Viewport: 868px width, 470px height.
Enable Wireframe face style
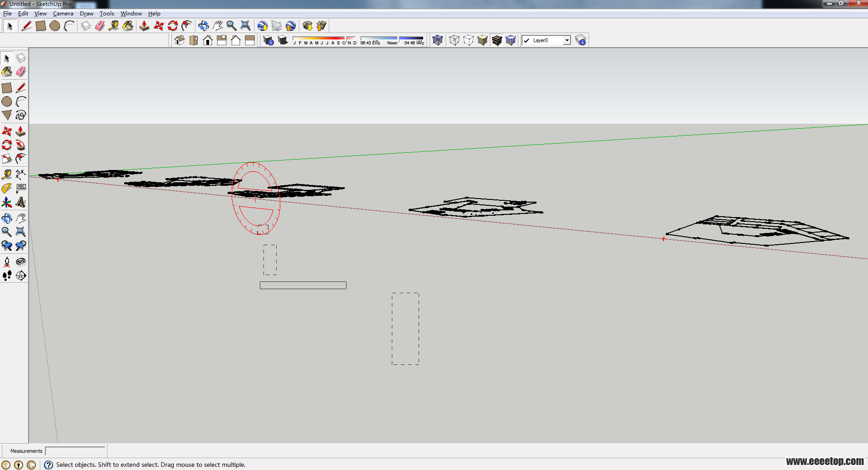click(x=454, y=40)
